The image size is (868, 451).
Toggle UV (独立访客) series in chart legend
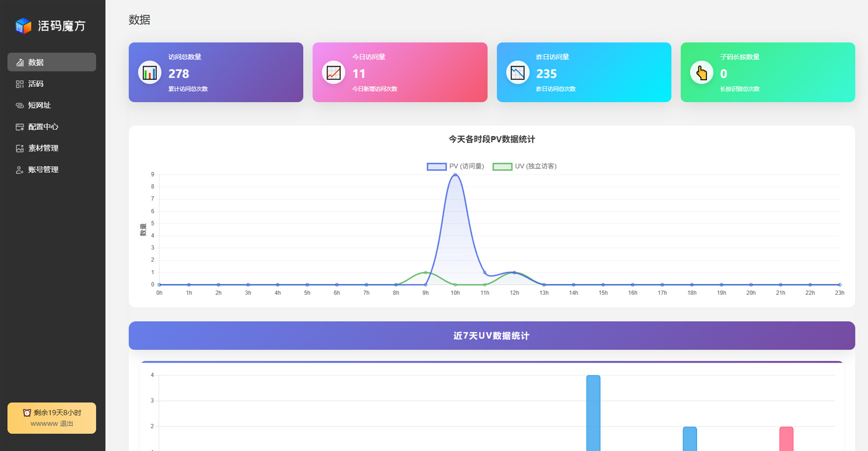(x=524, y=167)
